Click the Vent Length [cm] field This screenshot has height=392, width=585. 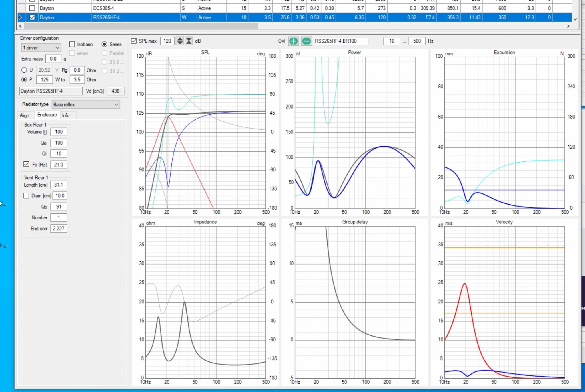click(59, 185)
